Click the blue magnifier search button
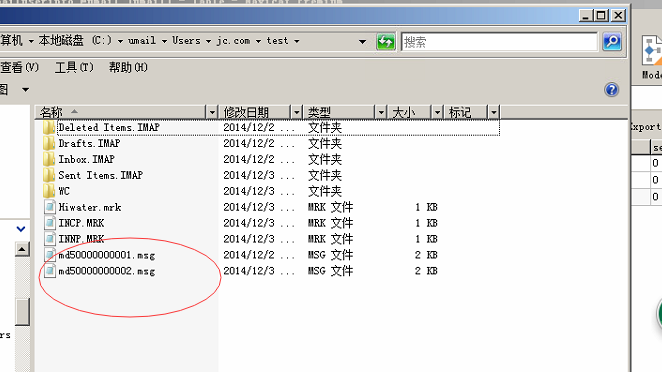Screen dimensions: 662x372 [x=612, y=41]
